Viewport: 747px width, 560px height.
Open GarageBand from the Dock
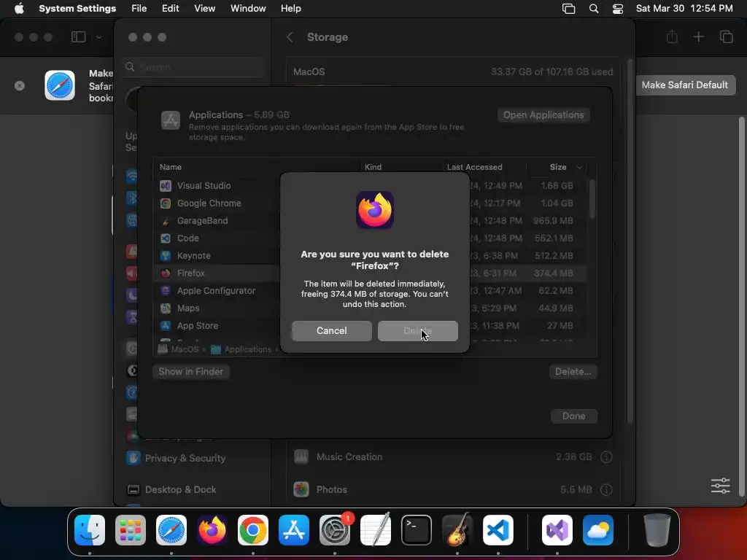pyautogui.click(x=457, y=529)
